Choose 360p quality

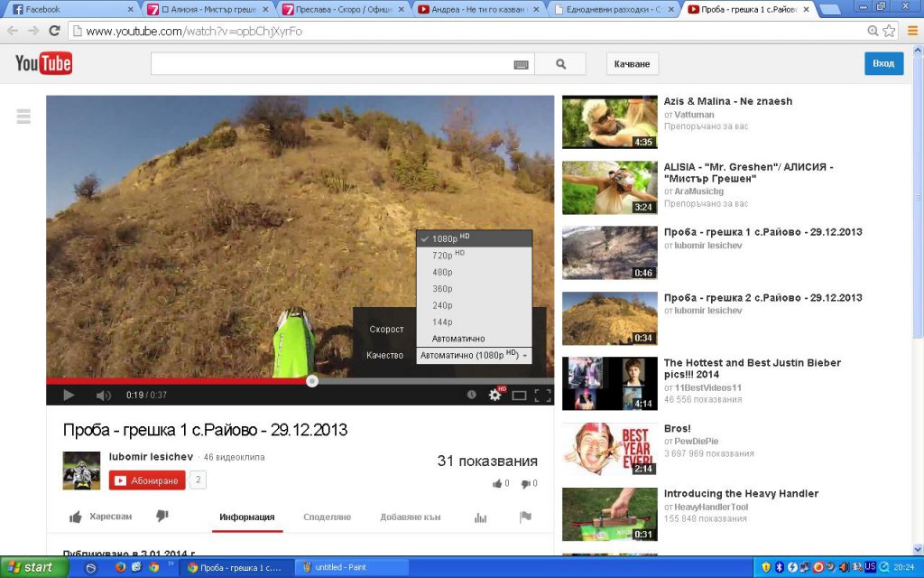[x=475, y=288]
